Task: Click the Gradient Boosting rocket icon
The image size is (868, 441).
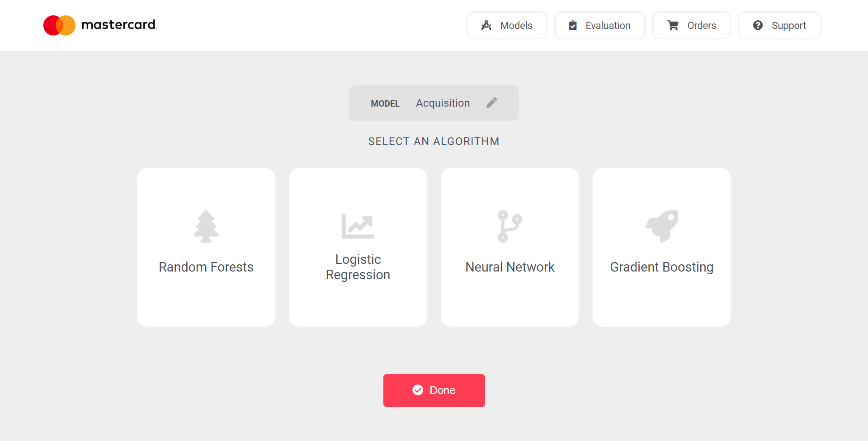Action: (x=662, y=226)
